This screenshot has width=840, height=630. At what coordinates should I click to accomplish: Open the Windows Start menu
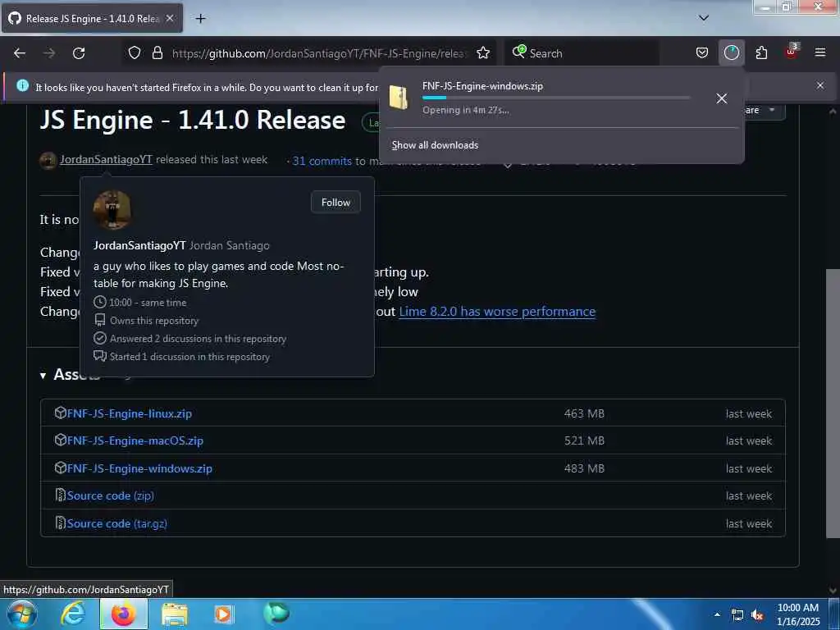(x=22, y=614)
